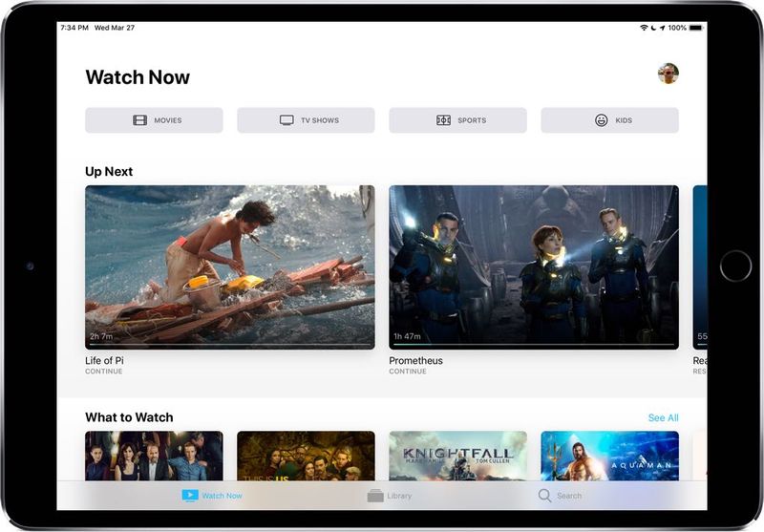
Task: Click the iPad home button
Action: click(x=735, y=266)
